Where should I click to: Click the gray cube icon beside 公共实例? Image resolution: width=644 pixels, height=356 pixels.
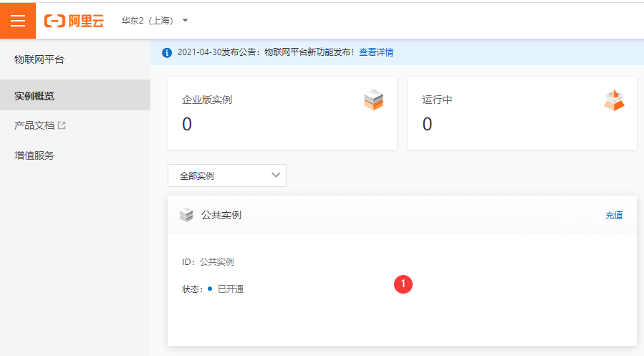pos(186,215)
